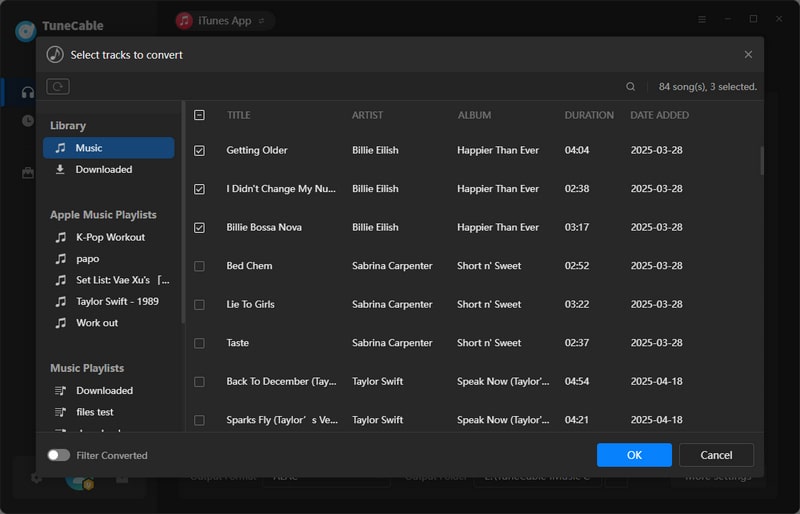Switch source via iTunes App swap arrows
This screenshot has width=800, height=514.
[x=261, y=21]
